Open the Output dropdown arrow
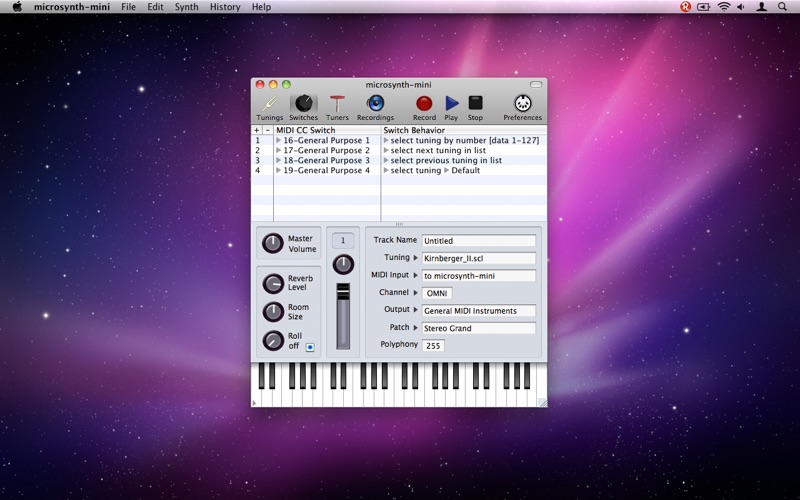 tap(415, 310)
